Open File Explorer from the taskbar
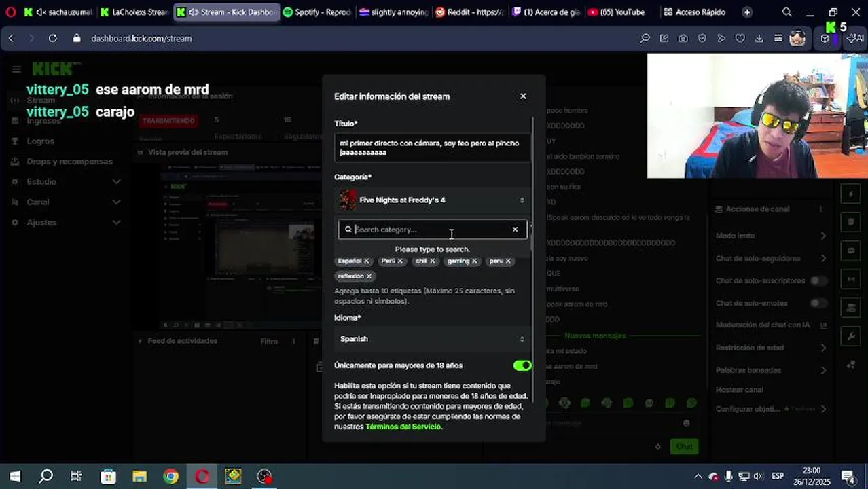This screenshot has width=868, height=489. click(140, 476)
